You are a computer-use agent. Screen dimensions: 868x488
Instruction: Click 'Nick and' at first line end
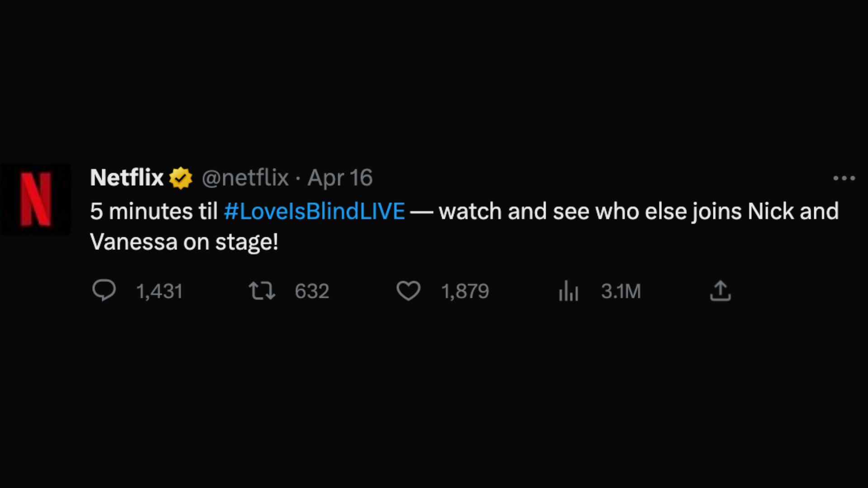pos(793,211)
